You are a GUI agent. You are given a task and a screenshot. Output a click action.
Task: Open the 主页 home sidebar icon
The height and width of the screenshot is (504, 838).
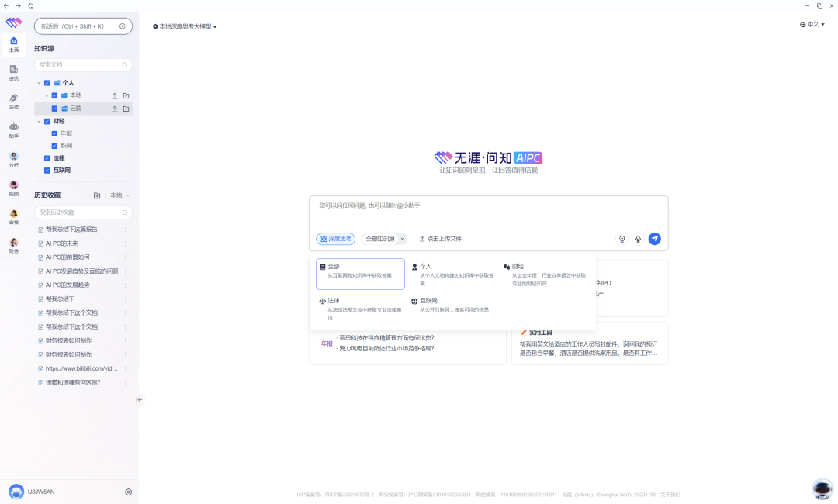point(14,44)
